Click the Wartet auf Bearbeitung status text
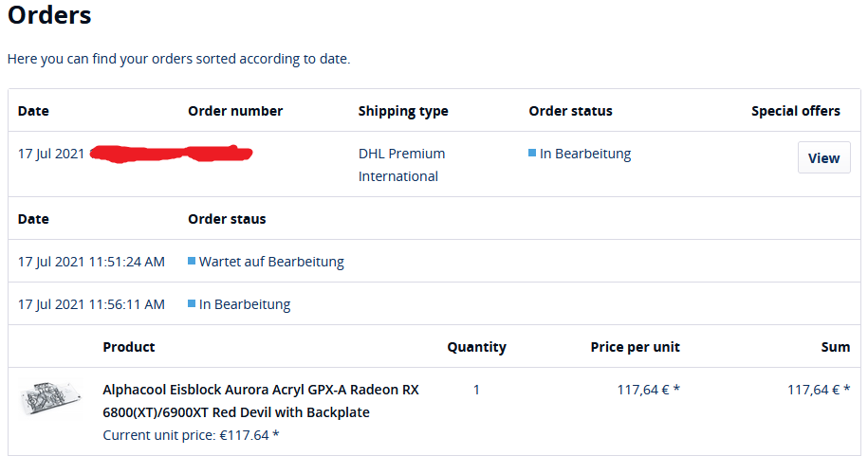Viewport: 868px width, 456px height. 271,262
